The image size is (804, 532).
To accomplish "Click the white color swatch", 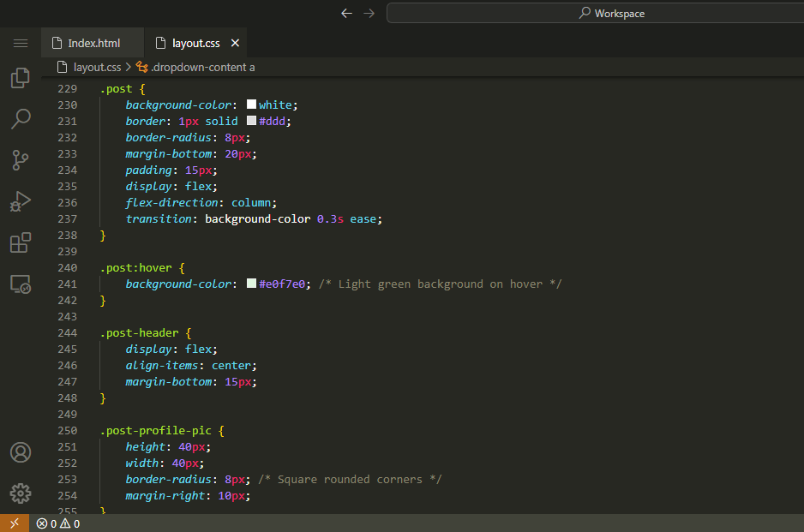I will click(x=252, y=105).
